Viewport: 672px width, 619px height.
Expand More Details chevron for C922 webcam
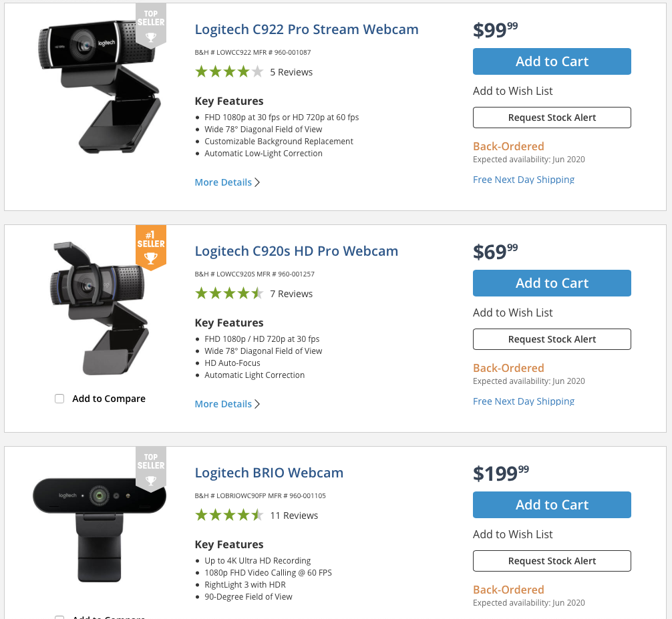point(257,182)
